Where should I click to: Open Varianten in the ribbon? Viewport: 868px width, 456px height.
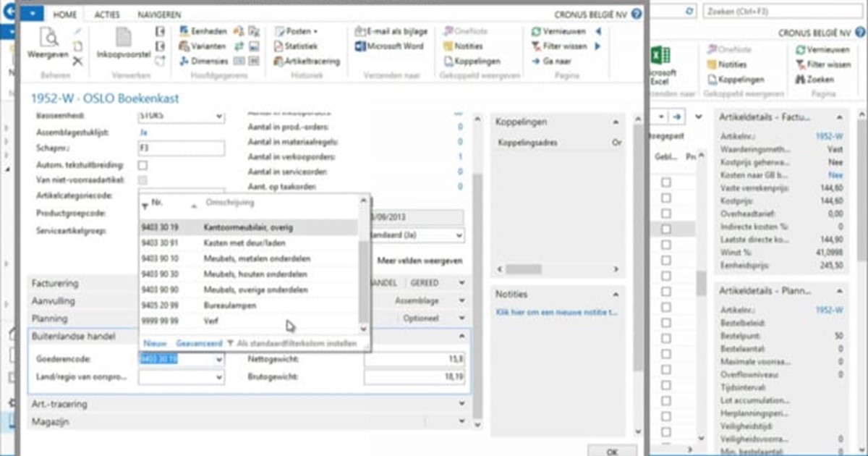(203, 46)
